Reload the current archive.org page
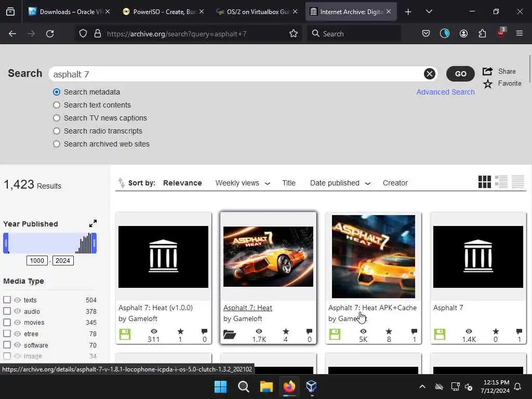 (x=50, y=34)
